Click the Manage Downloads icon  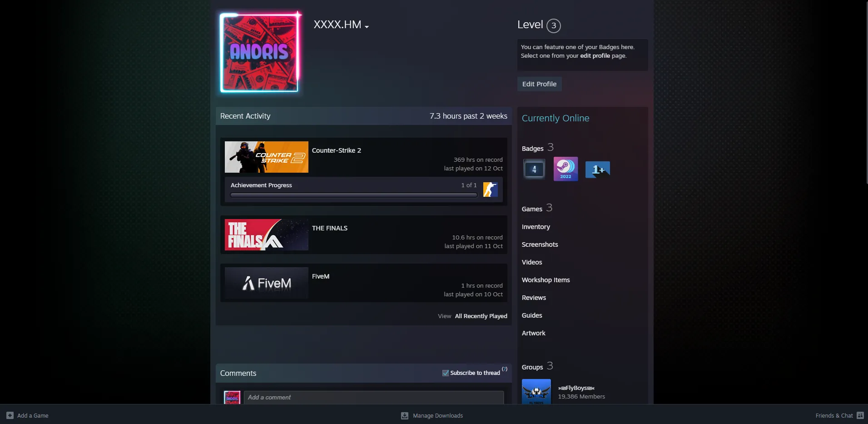pyautogui.click(x=405, y=415)
